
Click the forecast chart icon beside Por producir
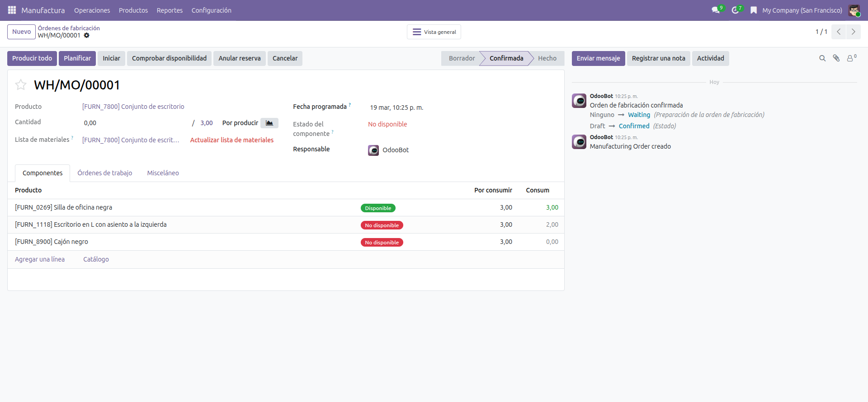coord(269,123)
